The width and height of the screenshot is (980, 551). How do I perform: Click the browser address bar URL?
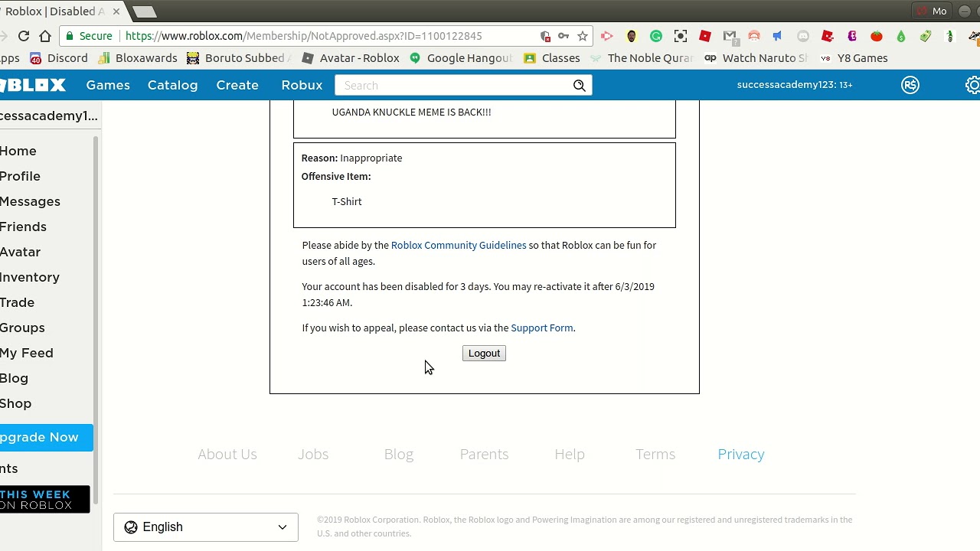point(304,36)
